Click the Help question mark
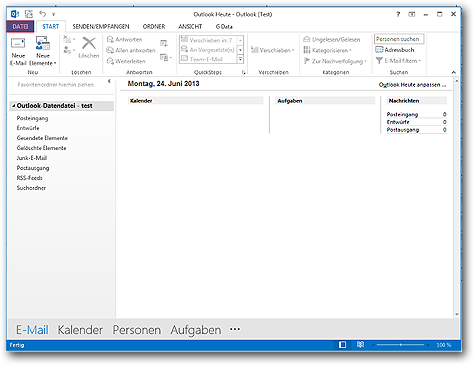This screenshot has height=365, width=474. pyautogui.click(x=398, y=14)
